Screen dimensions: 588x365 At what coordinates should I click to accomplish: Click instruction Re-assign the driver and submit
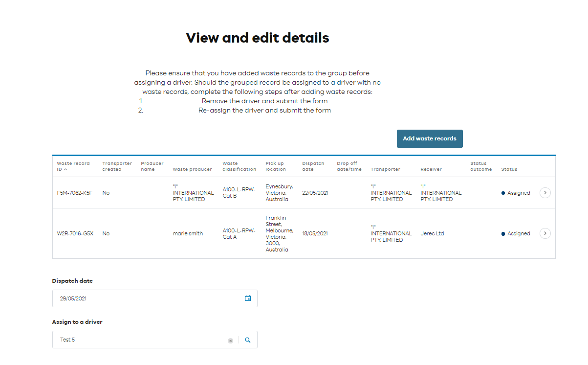click(264, 110)
